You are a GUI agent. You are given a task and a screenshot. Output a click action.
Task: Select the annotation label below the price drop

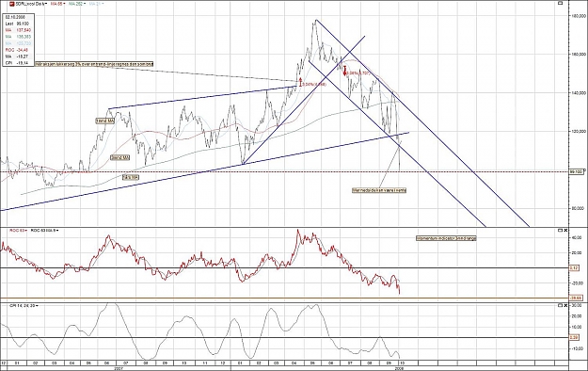pyautogui.click(x=379, y=190)
